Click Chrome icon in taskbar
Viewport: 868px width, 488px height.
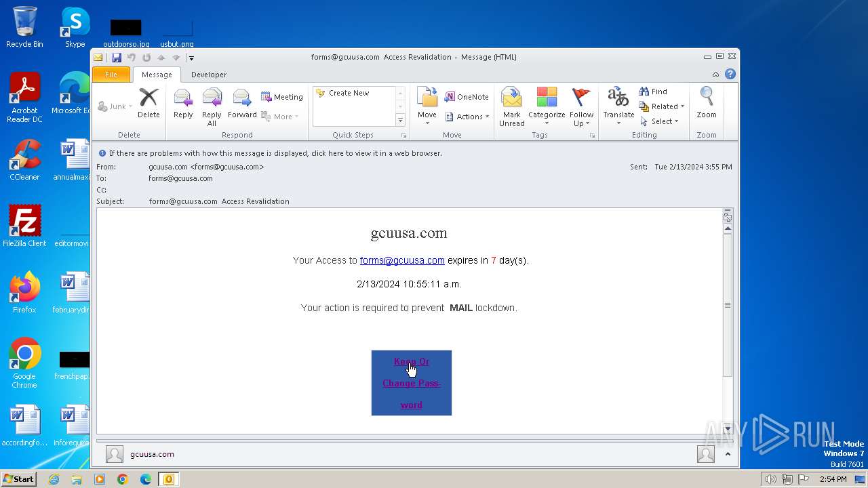(123, 479)
